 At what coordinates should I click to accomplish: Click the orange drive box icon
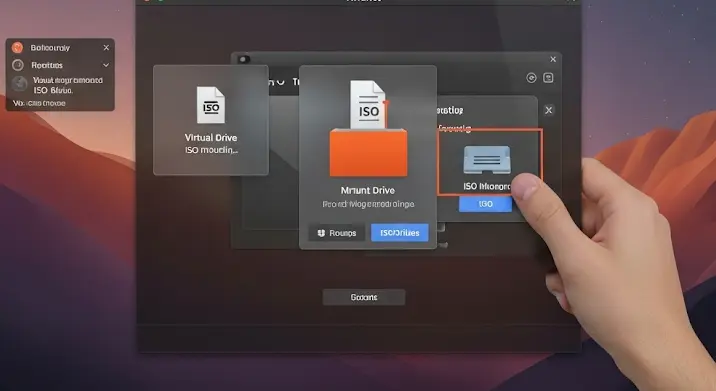(368, 153)
